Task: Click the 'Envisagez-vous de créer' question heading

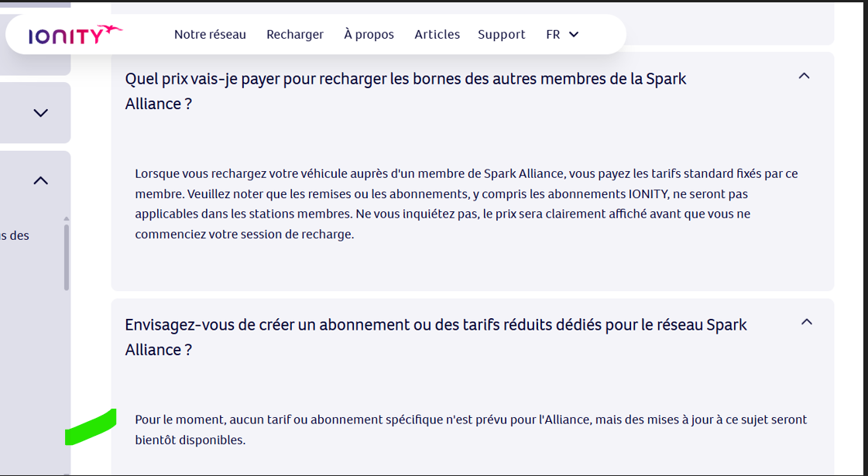Action: click(x=436, y=337)
